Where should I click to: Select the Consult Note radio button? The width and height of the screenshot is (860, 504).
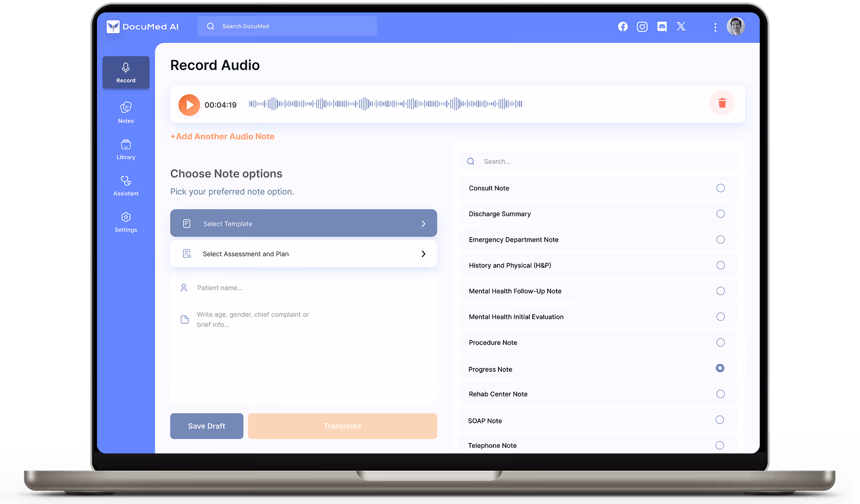(721, 188)
